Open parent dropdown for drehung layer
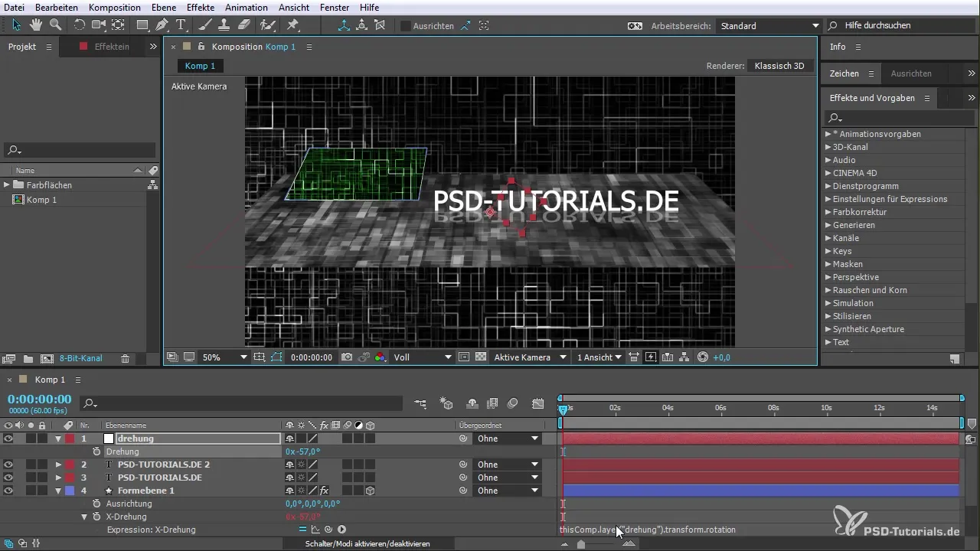The height and width of the screenshot is (551, 980). (507, 439)
